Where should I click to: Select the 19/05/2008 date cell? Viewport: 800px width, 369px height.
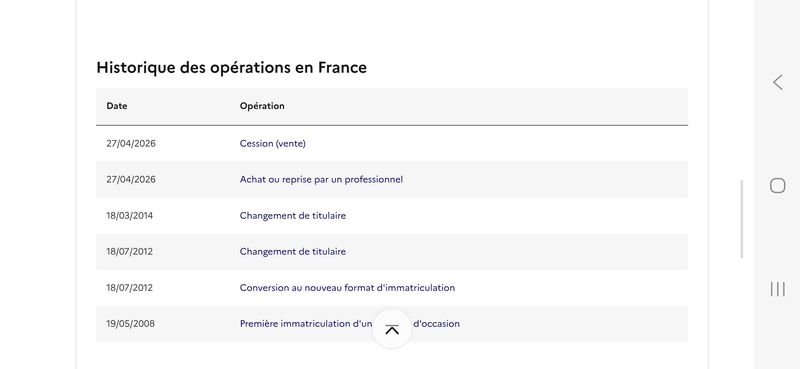coord(130,324)
